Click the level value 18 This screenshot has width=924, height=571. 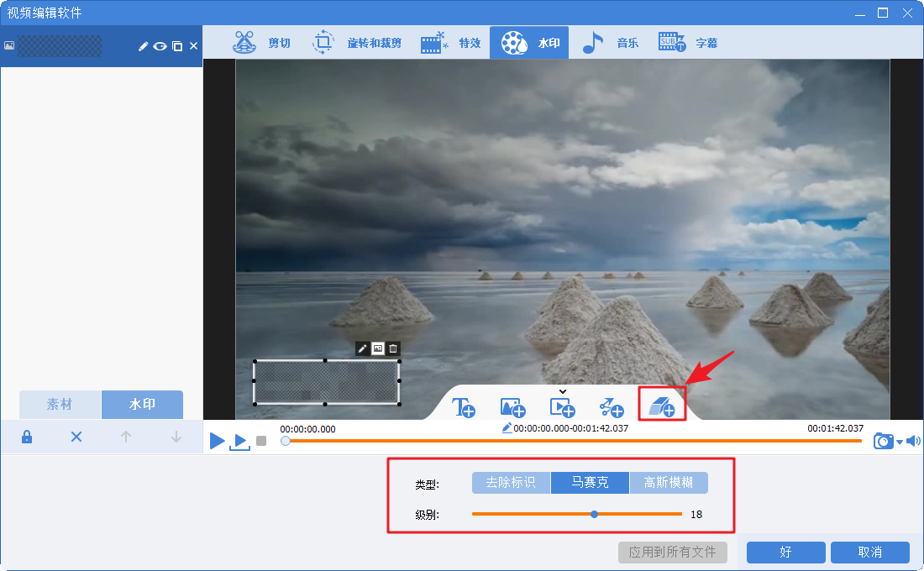point(696,515)
